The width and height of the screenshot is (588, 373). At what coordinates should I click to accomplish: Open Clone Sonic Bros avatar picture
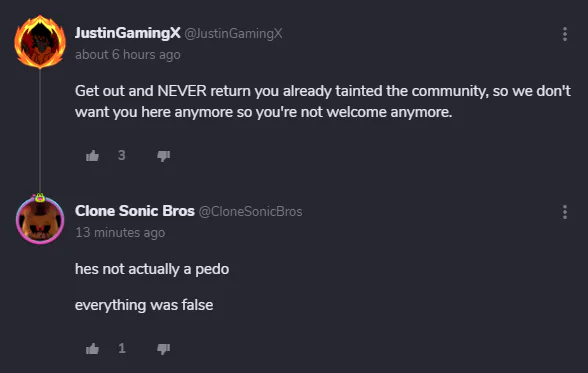(40, 219)
